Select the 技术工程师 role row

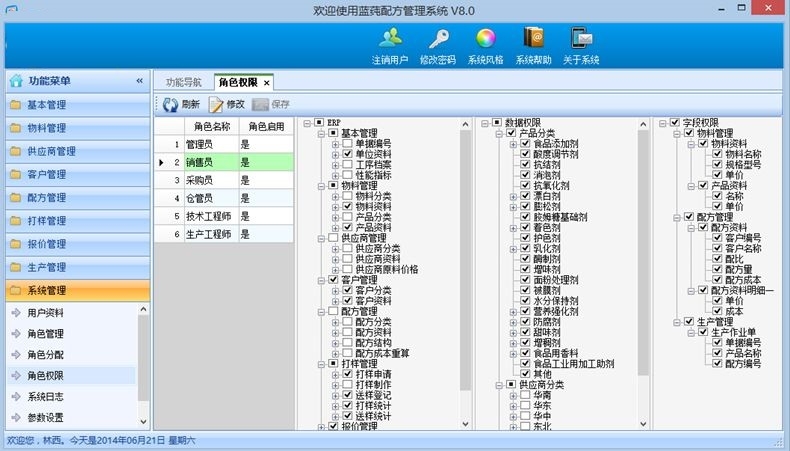tap(224, 216)
